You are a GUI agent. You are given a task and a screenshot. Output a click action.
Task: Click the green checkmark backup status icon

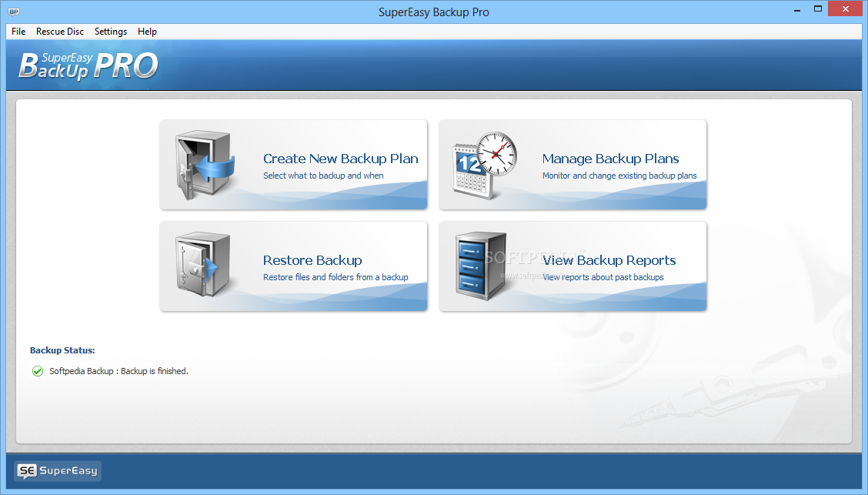click(x=38, y=371)
